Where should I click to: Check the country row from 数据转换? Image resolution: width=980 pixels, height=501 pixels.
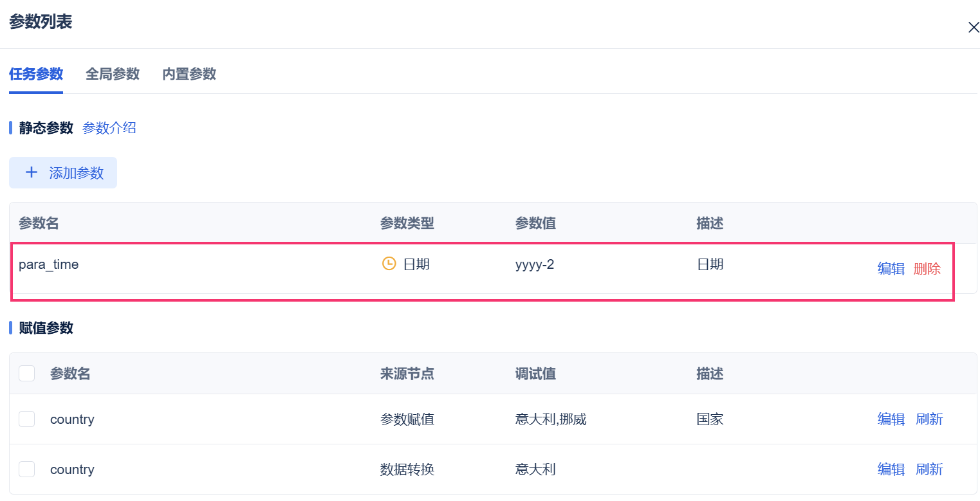point(27,469)
